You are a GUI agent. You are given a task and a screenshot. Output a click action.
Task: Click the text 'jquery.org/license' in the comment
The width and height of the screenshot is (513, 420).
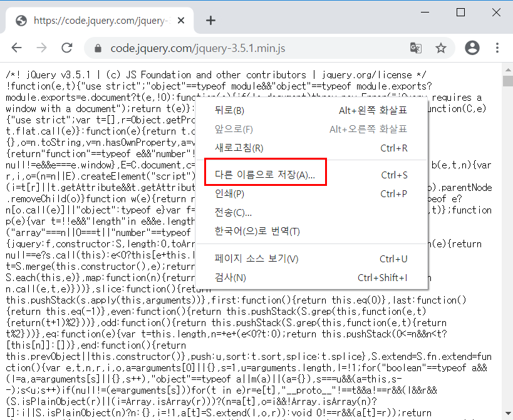(367, 75)
